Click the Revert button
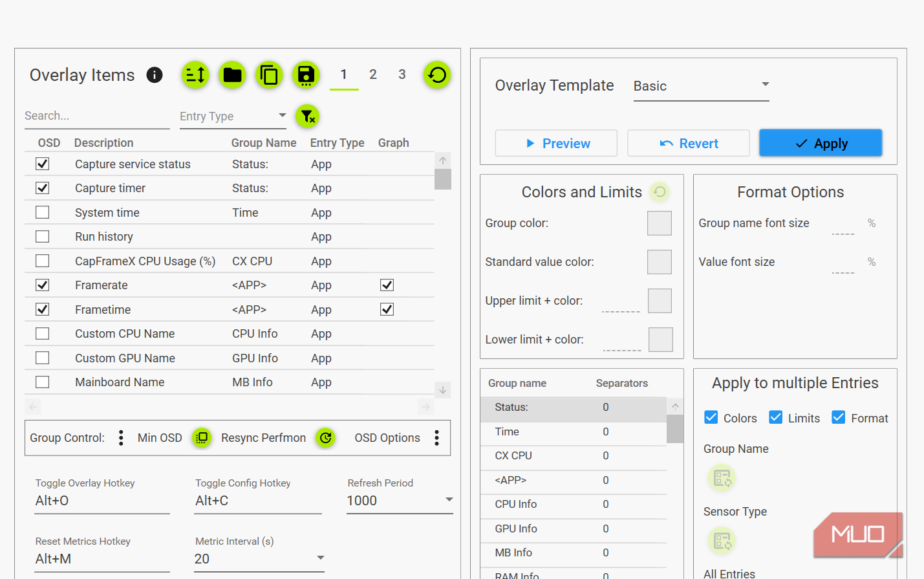Viewport: 924px width, 579px height. pos(689,143)
